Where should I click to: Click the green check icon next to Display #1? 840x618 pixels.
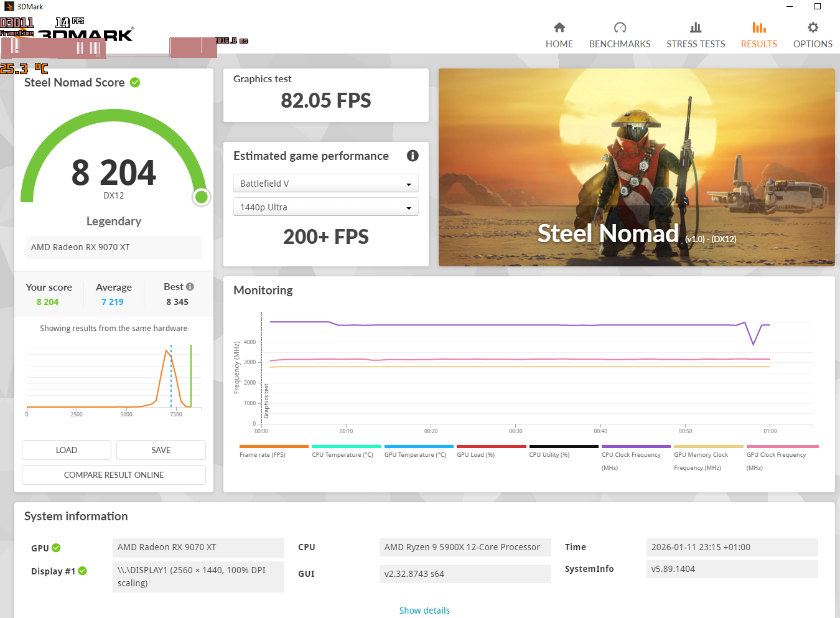click(83, 571)
